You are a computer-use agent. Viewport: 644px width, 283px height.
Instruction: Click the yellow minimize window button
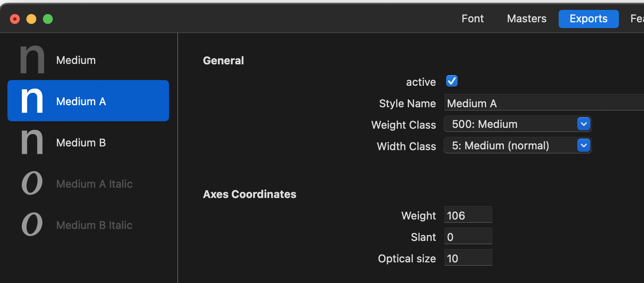click(31, 19)
